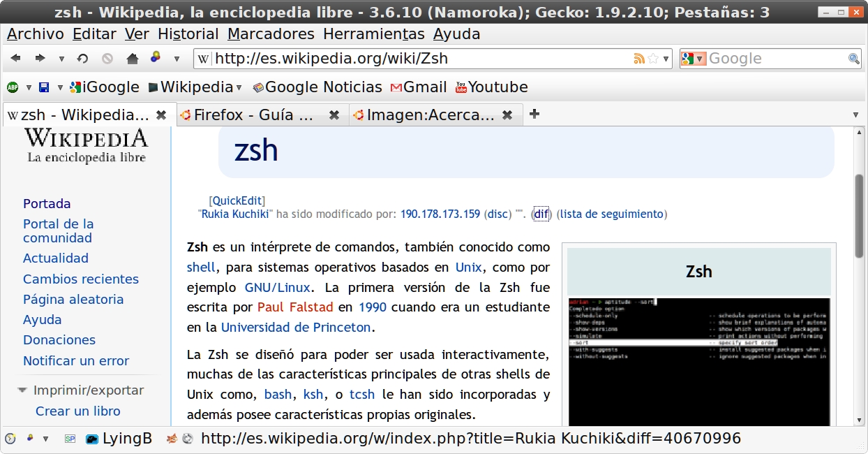868x454 pixels.
Task: Open Página aleatoria sidebar link
Action: coord(73,300)
